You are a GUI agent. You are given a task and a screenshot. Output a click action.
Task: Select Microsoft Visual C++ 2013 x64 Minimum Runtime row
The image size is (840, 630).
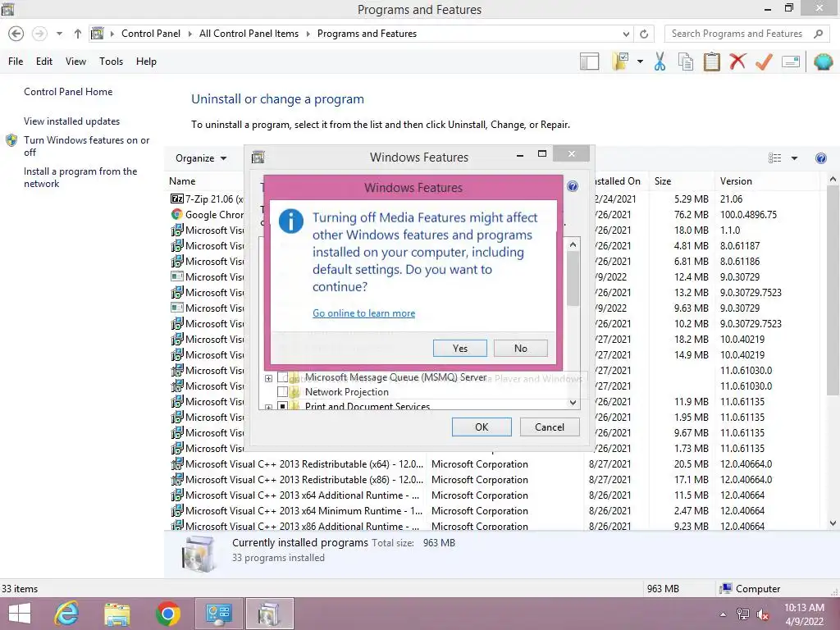494,511
